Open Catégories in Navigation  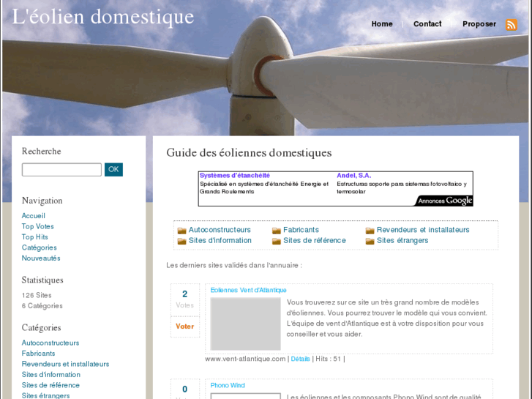39,247
